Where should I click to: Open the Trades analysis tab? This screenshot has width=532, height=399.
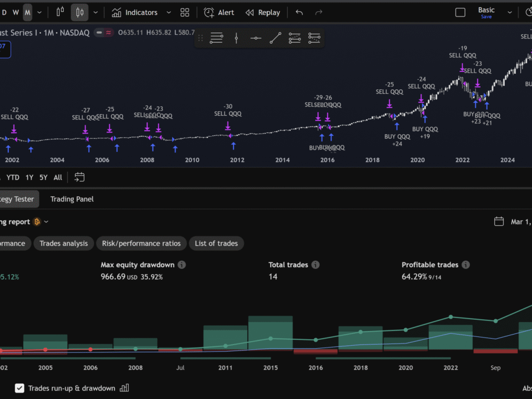click(63, 243)
